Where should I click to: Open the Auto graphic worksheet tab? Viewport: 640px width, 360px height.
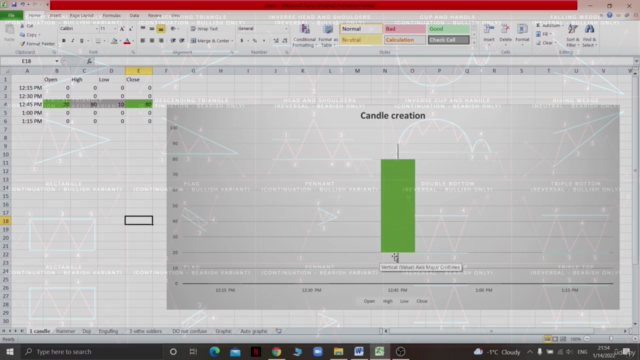coord(254,331)
